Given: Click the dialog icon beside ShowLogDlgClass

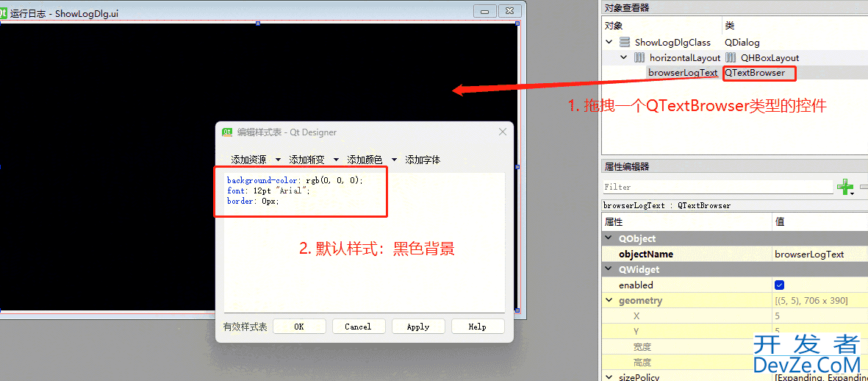Looking at the screenshot, I should tap(625, 42).
